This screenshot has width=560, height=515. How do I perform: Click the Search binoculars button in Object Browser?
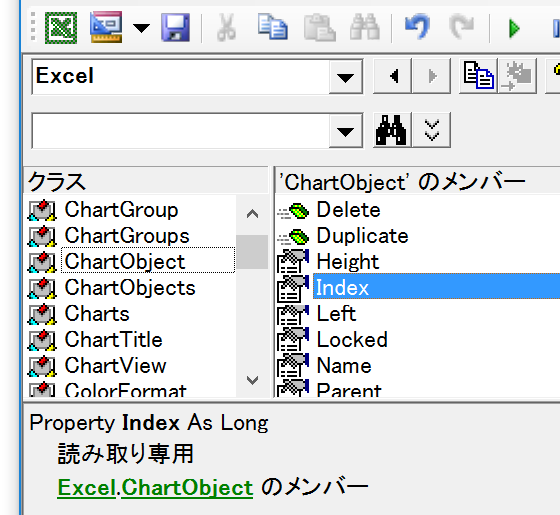[392, 130]
